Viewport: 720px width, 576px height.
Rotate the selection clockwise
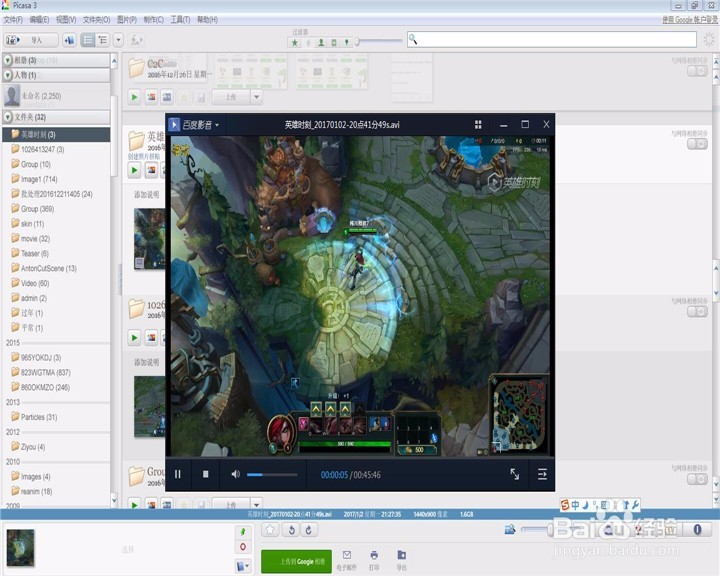pos(309,530)
